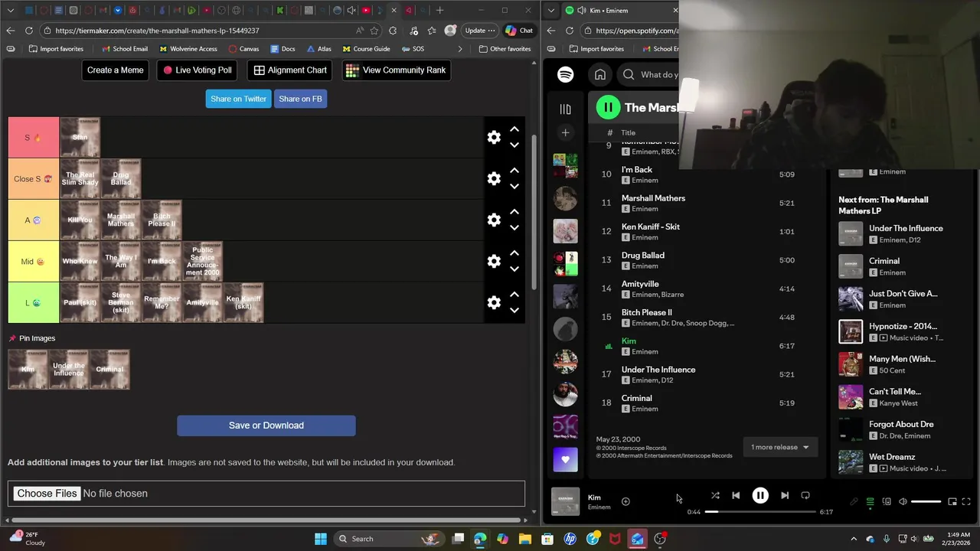Go back in the Tiermaker browser window
This screenshot has width=980, height=551.
click(x=10, y=31)
